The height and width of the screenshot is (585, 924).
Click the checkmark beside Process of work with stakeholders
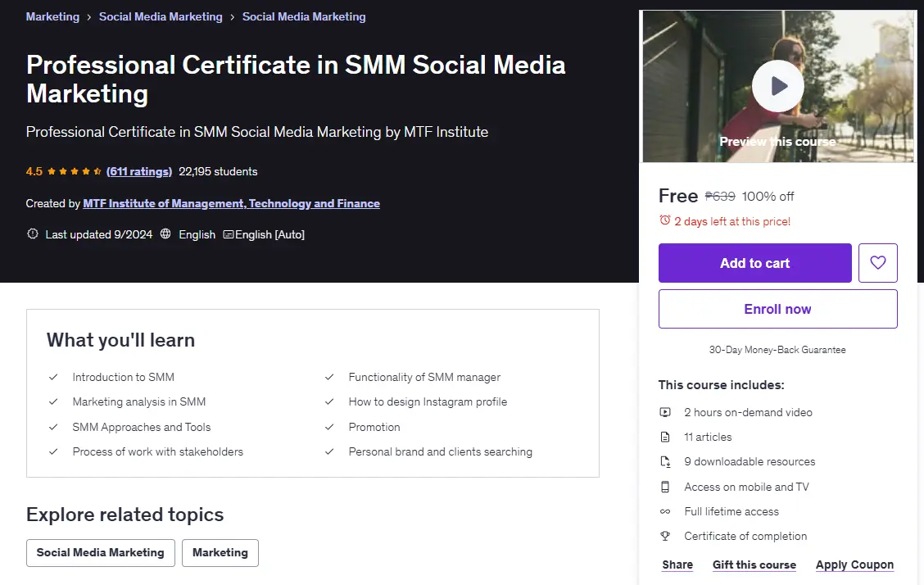click(53, 451)
